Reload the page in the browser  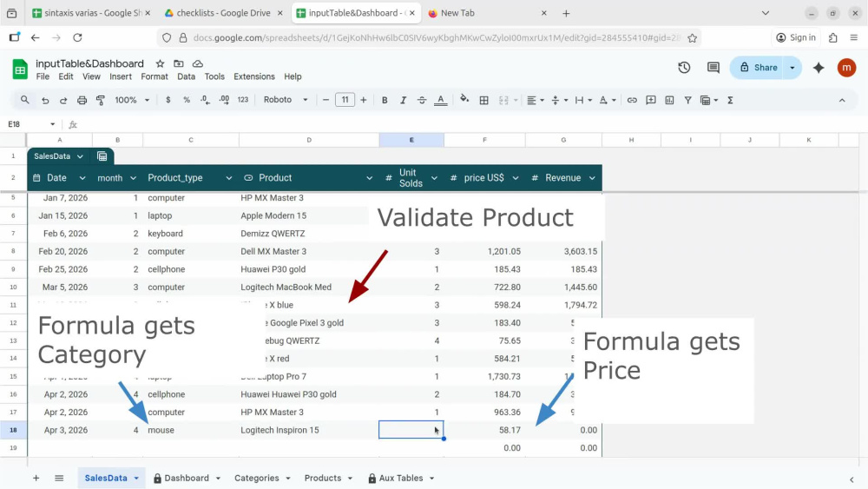[77, 37]
